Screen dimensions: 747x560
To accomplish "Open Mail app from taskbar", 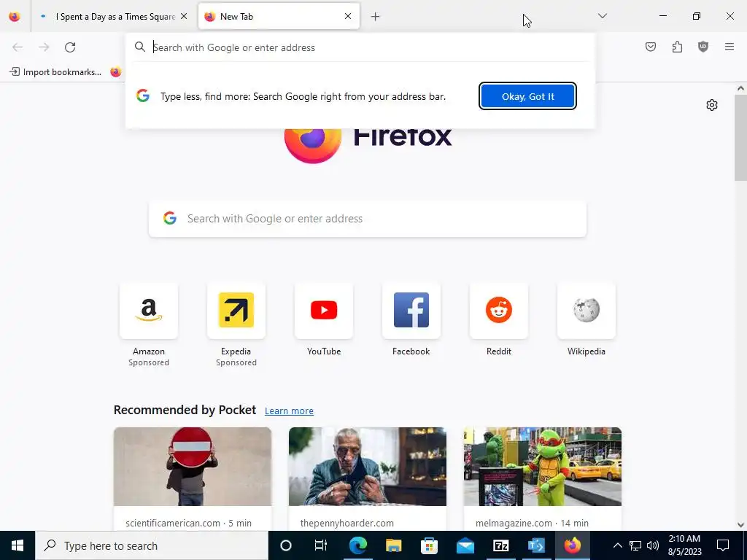I will click(465, 545).
